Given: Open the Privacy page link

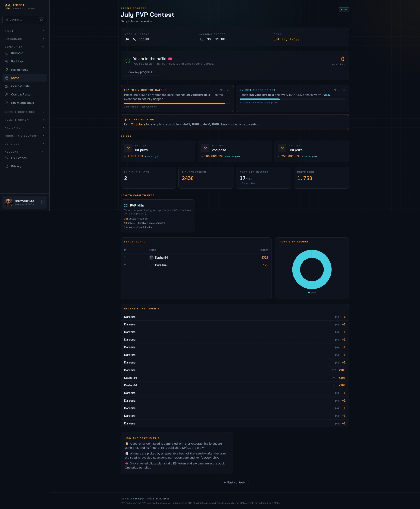Looking at the screenshot, I should point(25,166).
